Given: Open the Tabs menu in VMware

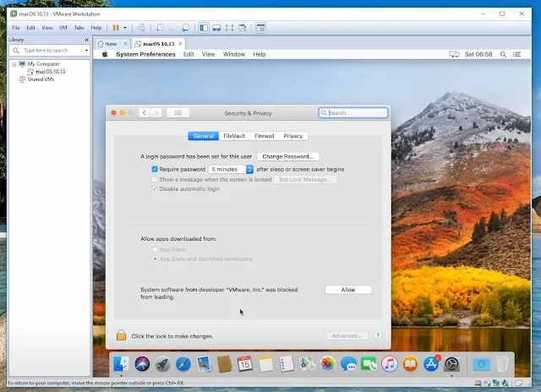Looking at the screenshot, I should click(x=79, y=28).
